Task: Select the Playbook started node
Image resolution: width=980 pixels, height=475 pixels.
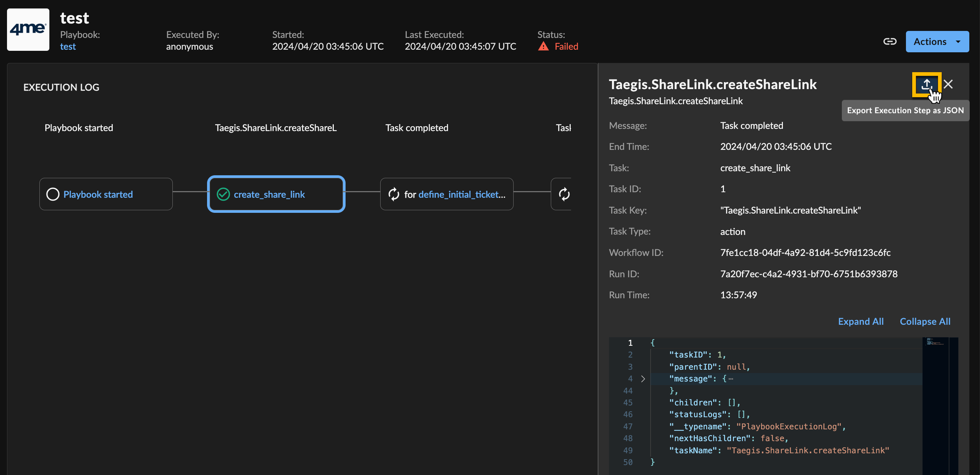Action: (106, 194)
